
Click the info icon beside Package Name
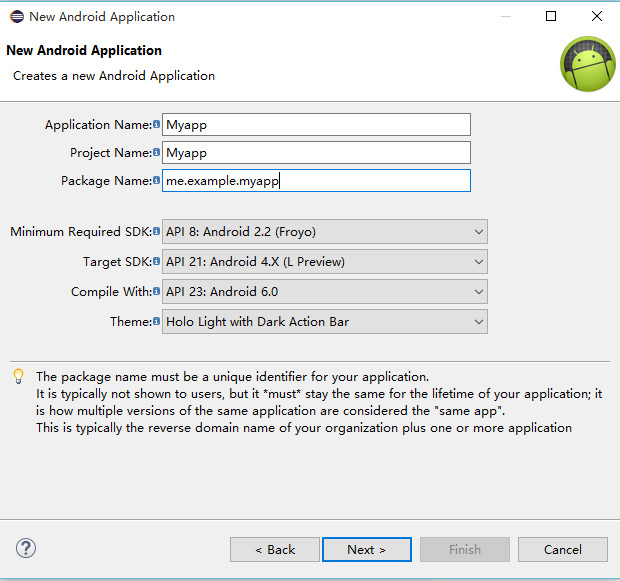157,180
